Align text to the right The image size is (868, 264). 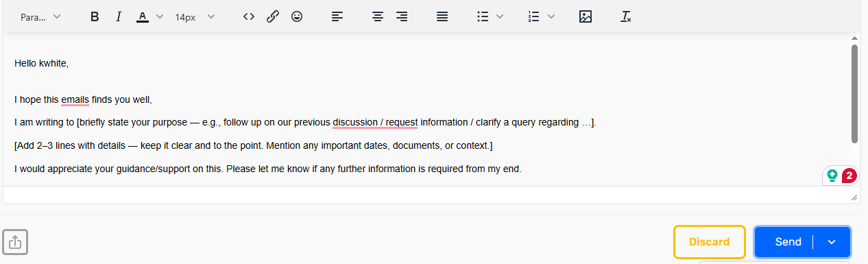(402, 17)
